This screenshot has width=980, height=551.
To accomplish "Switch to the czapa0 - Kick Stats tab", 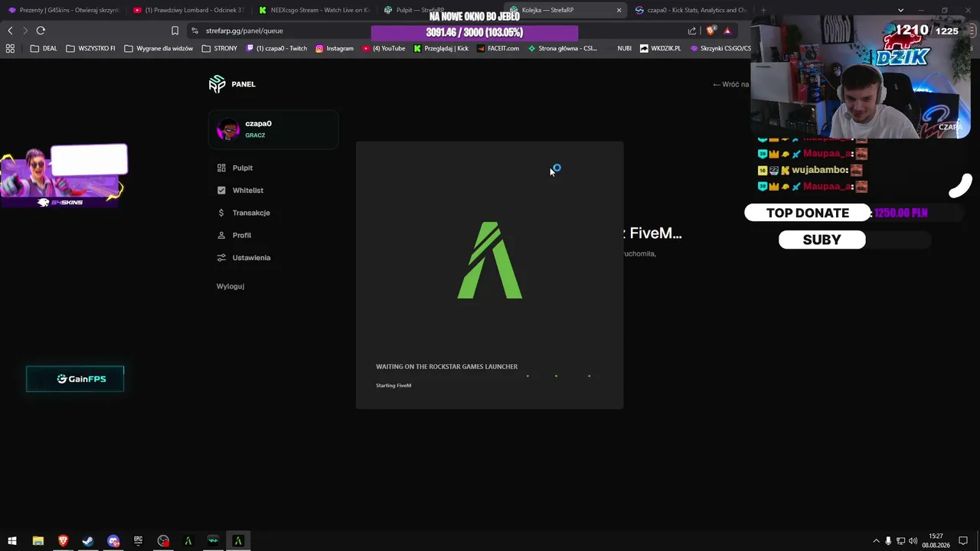I will coord(691,10).
